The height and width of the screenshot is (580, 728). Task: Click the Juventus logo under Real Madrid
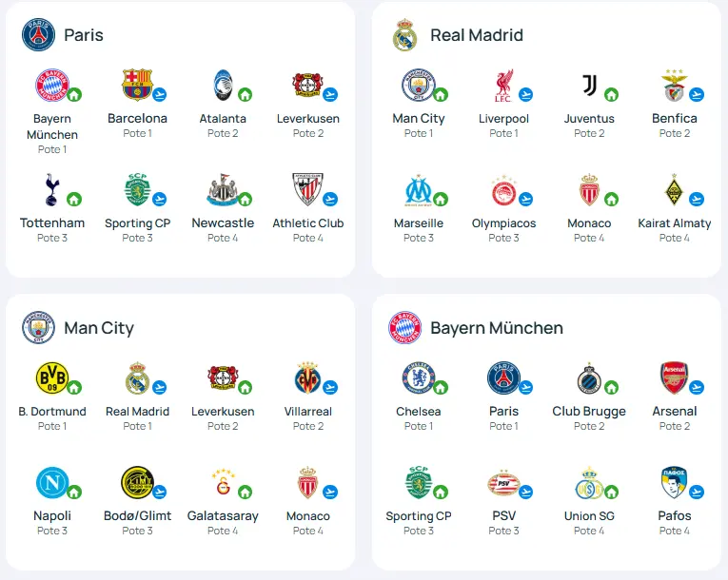pos(589,86)
